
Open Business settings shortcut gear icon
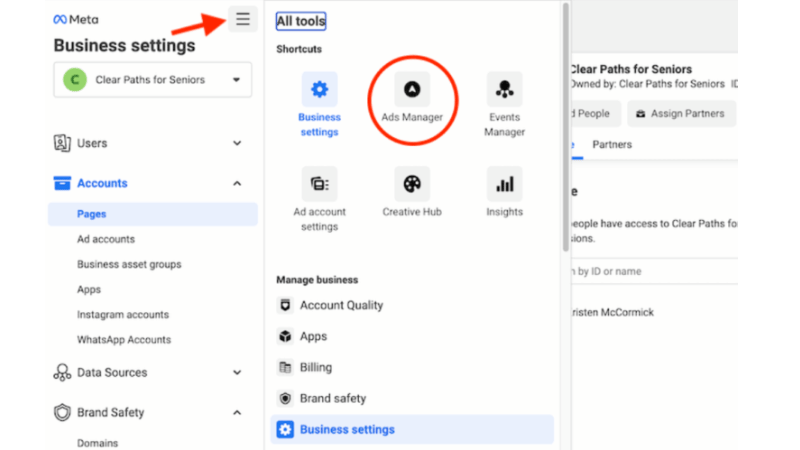[x=319, y=89]
